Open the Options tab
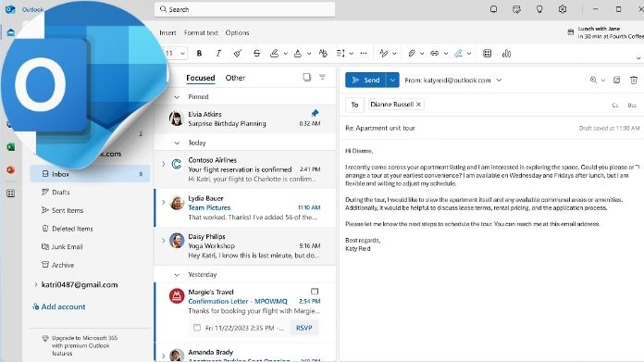 coord(237,32)
